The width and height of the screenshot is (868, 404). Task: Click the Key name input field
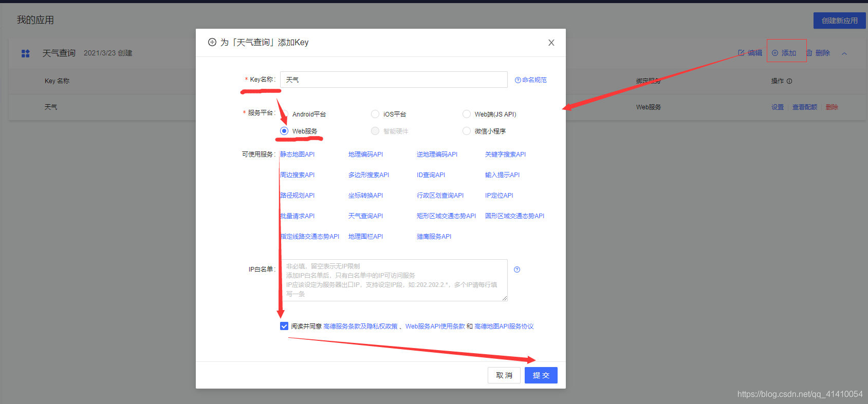click(x=394, y=80)
